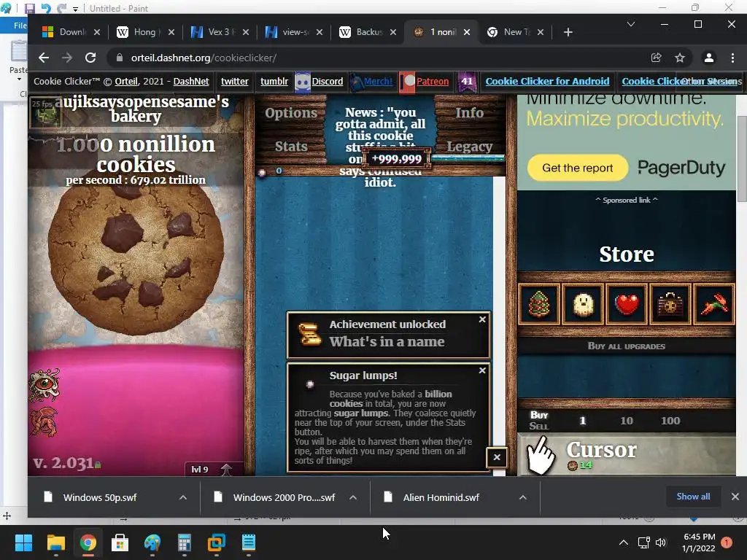Viewport: 747px width, 560px height.
Task: Switch to the New Tab browser tab
Action: [515, 32]
